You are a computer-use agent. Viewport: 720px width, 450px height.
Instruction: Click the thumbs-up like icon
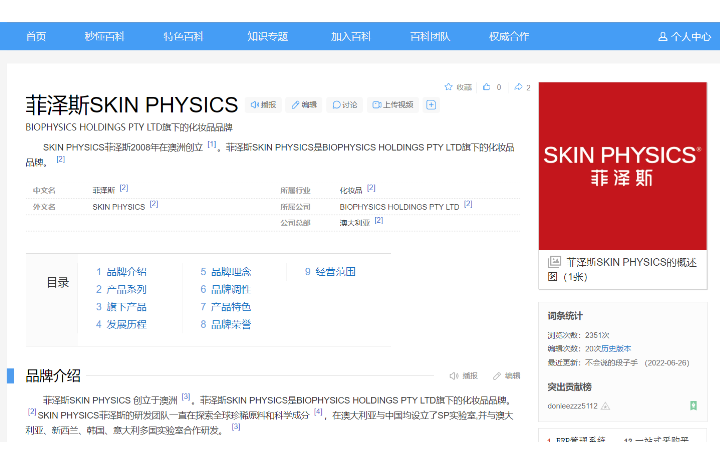[487, 87]
